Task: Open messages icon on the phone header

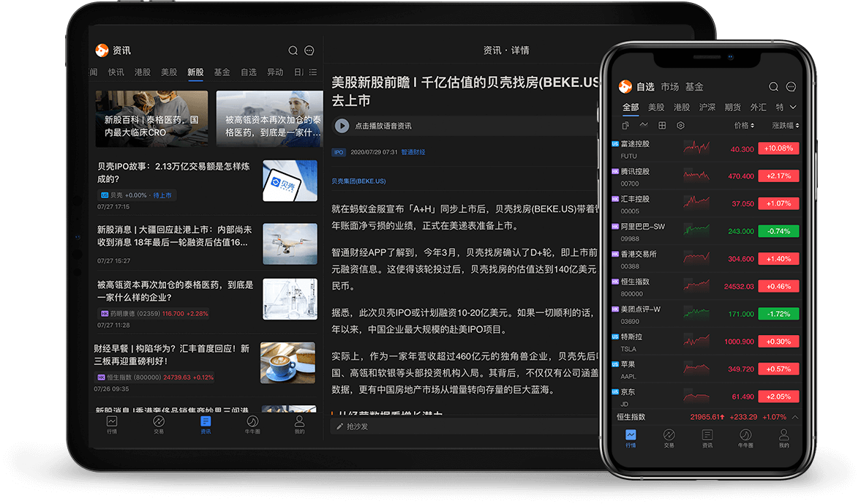Action: click(x=792, y=87)
